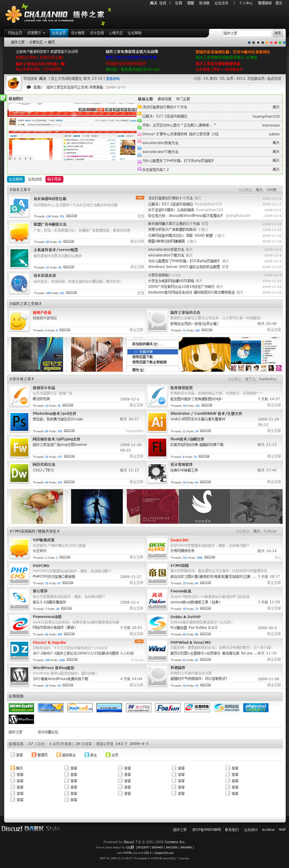Open the DedeCMS forum logo icon
Viewport: 289px width, 868px height.
157,548
